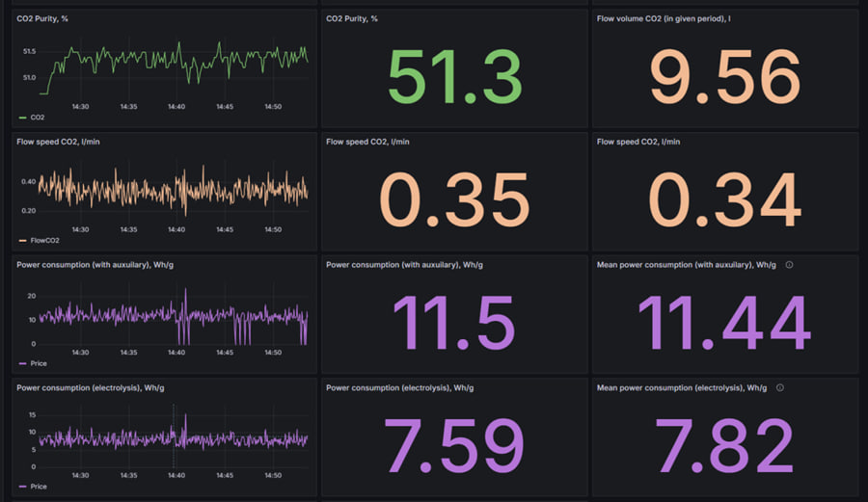Click the CO2 Purity line graph plot area

click(174, 66)
